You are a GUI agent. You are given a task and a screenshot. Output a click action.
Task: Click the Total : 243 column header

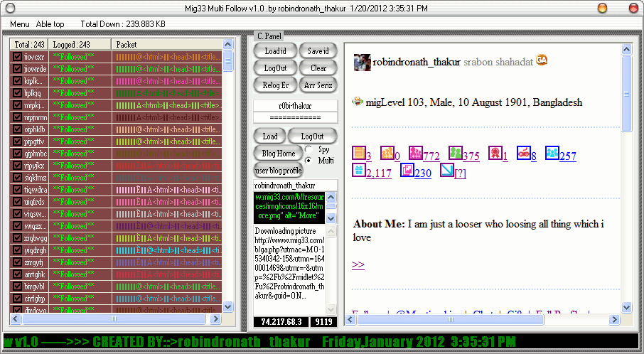coord(29,44)
